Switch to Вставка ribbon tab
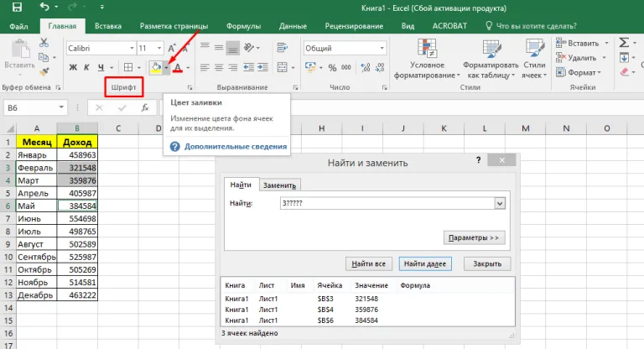 pyautogui.click(x=108, y=26)
